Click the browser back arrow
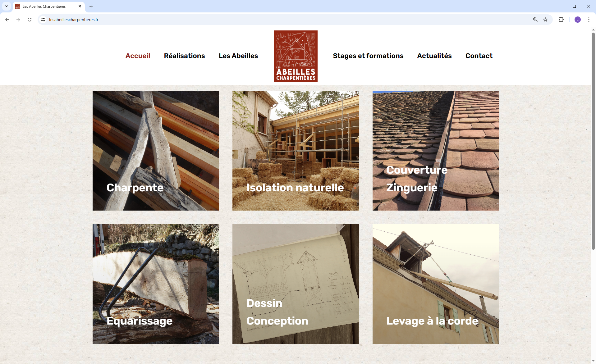596x364 pixels. tap(7, 20)
